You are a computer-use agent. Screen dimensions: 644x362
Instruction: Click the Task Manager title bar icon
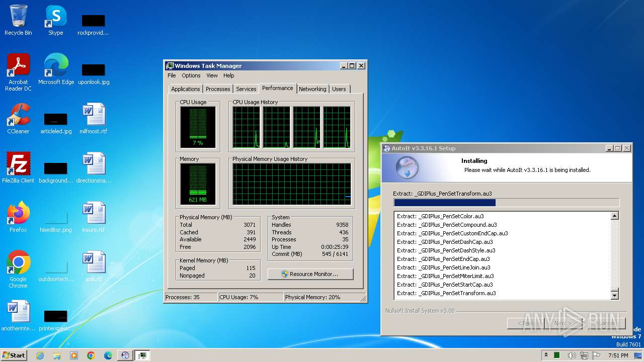click(x=171, y=66)
